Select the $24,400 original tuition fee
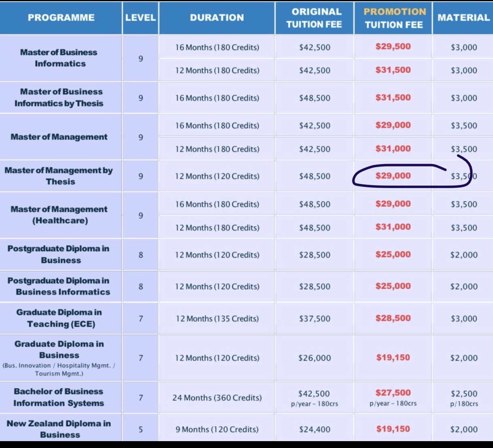Image resolution: width=493 pixels, height=448 pixels. [314, 429]
